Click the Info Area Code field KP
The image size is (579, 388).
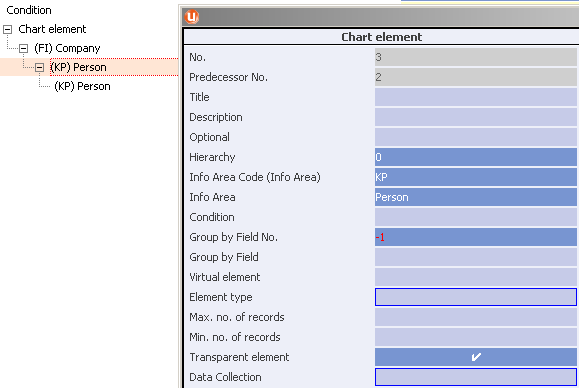click(476, 177)
